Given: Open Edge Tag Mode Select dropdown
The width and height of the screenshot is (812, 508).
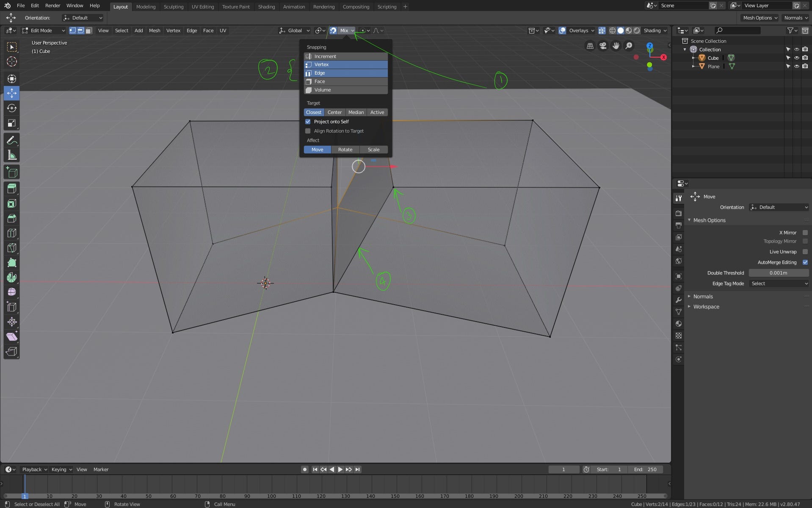Looking at the screenshot, I should point(779,283).
